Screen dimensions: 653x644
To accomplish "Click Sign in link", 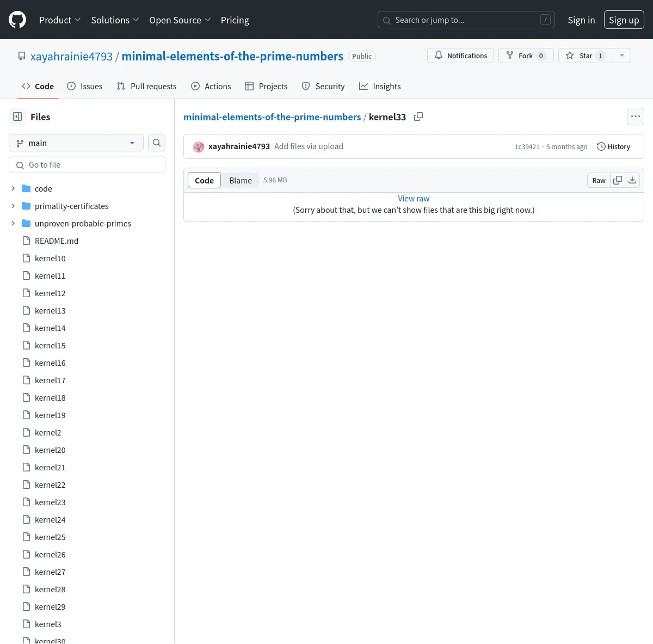I will (581, 20).
